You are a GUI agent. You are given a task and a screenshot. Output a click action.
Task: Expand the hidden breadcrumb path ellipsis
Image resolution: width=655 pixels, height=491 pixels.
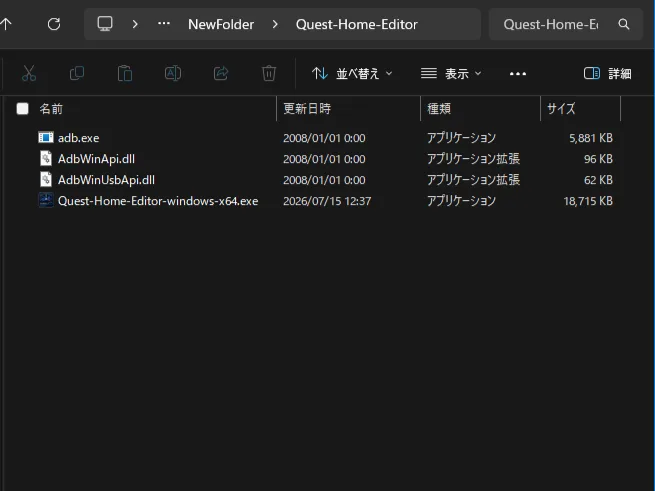(x=164, y=24)
